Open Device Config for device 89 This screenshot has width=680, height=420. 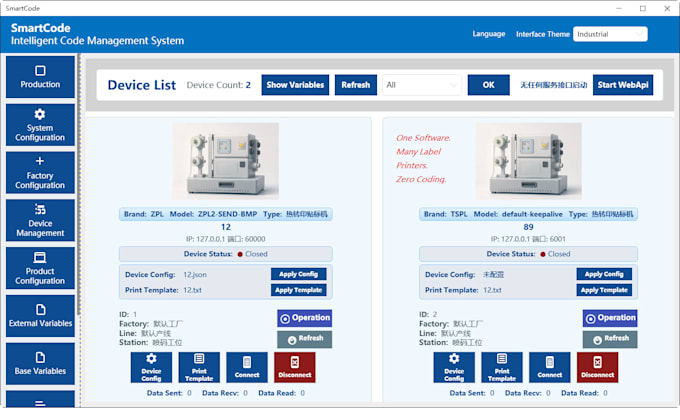[454, 367]
